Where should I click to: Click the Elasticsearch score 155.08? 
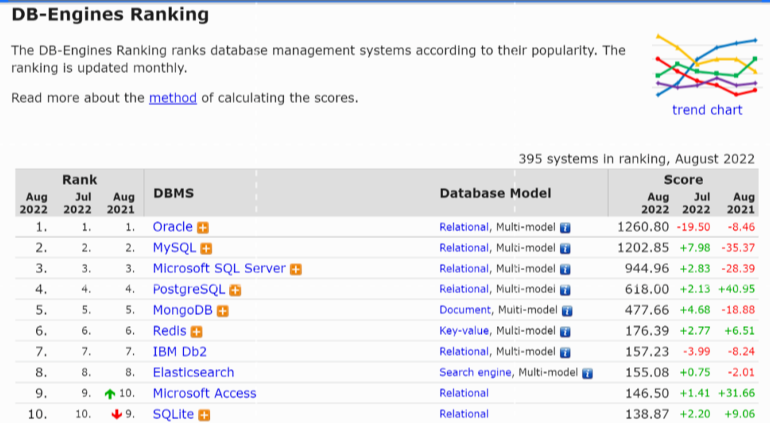(647, 372)
